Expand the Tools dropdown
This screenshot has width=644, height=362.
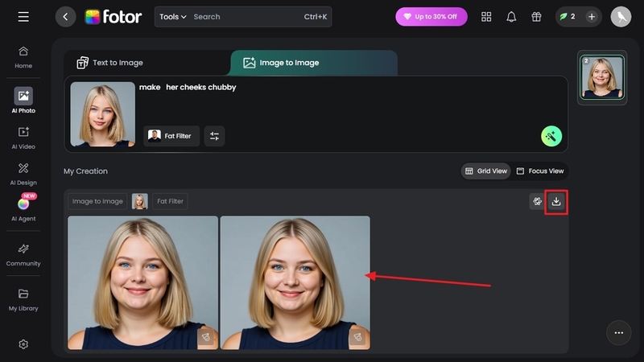172,17
